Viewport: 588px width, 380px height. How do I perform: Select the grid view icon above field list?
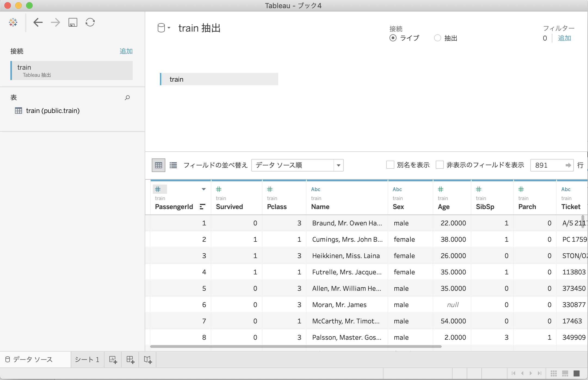(x=158, y=165)
